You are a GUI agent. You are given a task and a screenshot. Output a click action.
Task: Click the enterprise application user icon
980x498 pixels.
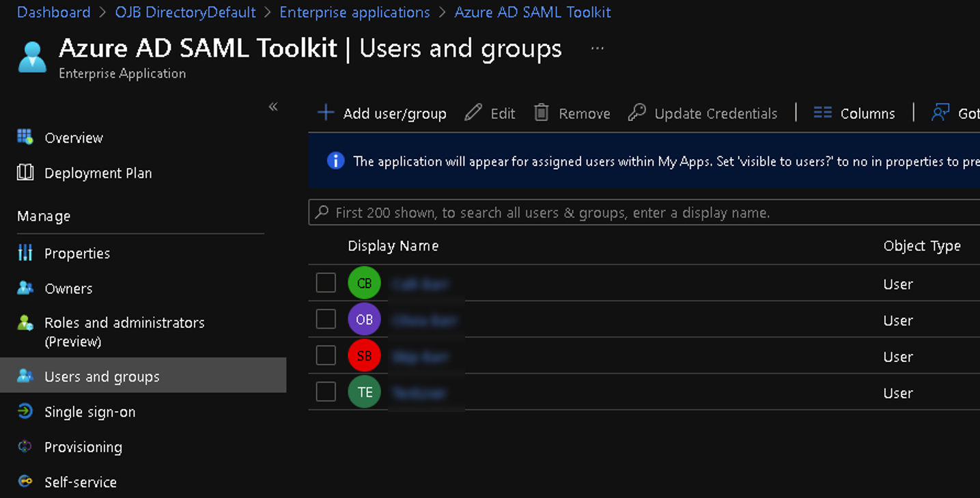pyautogui.click(x=32, y=57)
